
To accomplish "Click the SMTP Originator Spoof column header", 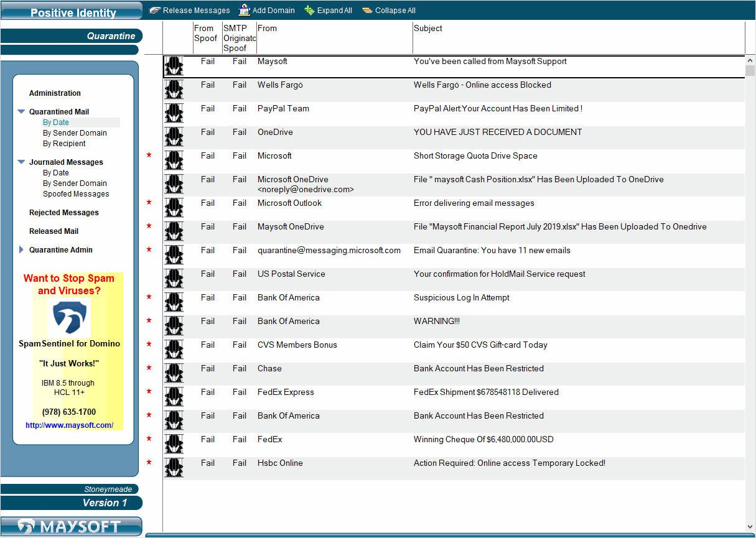I will 240,37.
